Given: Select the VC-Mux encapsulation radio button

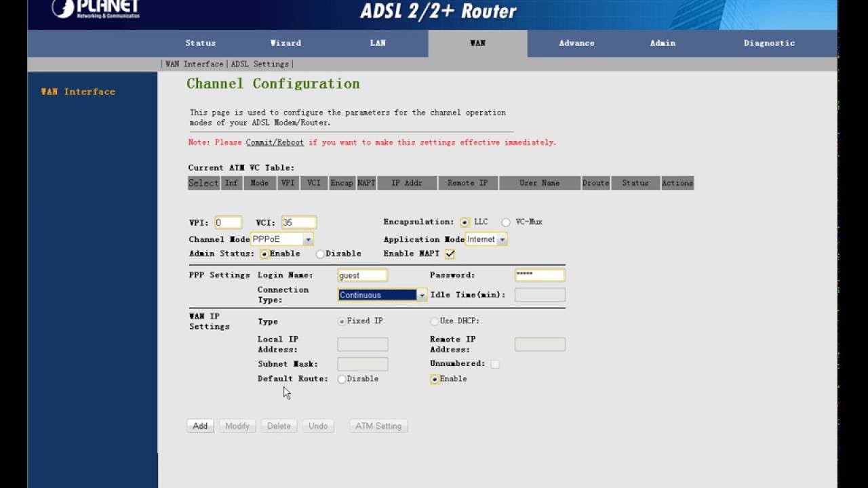Looking at the screenshot, I should pyautogui.click(x=506, y=222).
